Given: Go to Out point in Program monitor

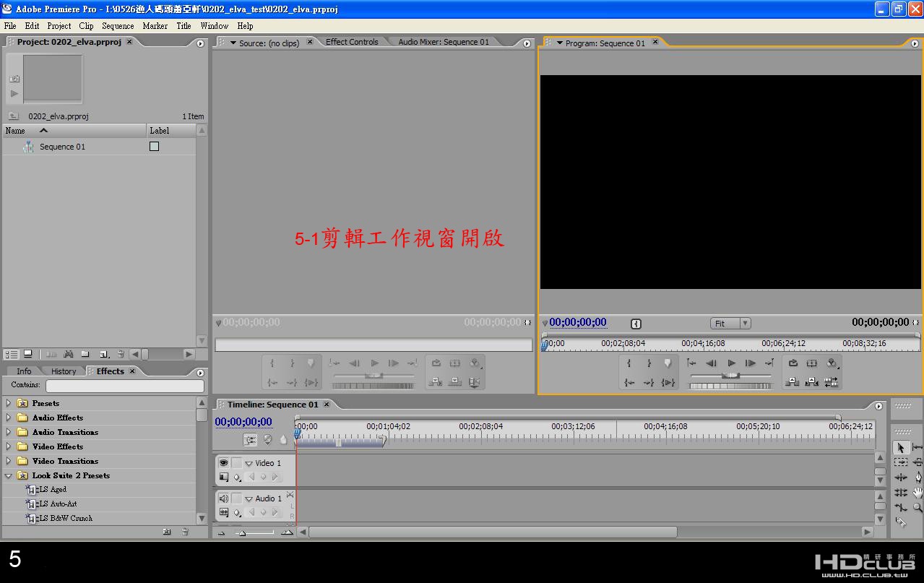Looking at the screenshot, I should click(649, 383).
